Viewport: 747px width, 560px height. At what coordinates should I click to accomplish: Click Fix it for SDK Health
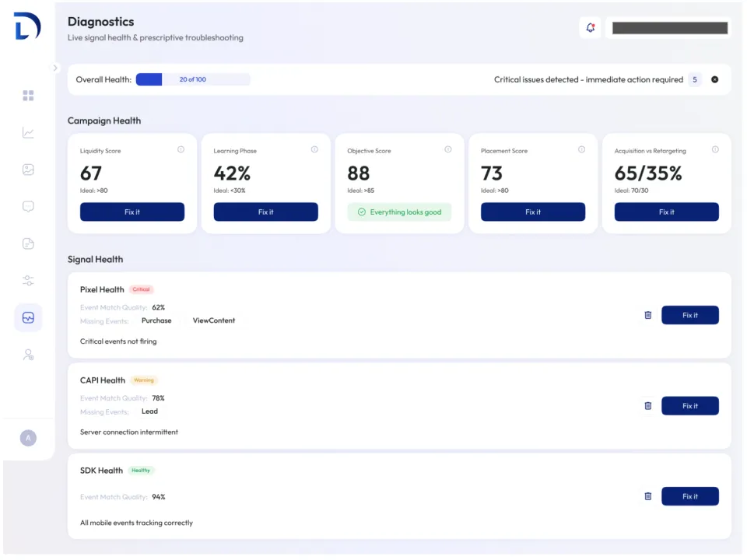pos(690,496)
